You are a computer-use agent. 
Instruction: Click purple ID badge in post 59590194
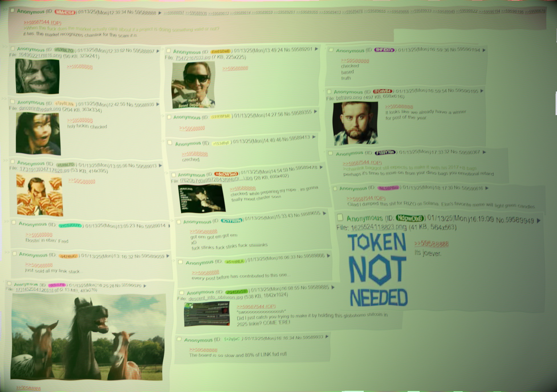click(385, 50)
